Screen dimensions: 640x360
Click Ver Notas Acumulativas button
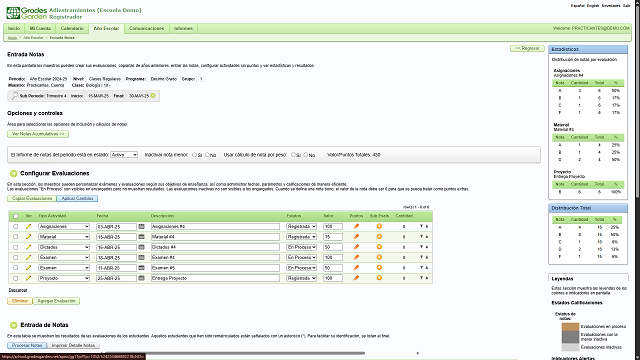[x=38, y=134]
